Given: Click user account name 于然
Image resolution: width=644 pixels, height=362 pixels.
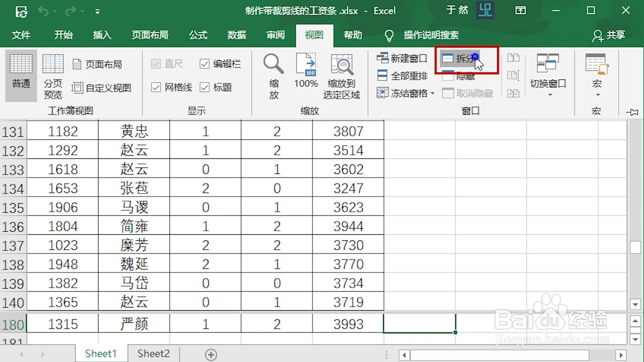Looking at the screenshot, I should tap(457, 11).
